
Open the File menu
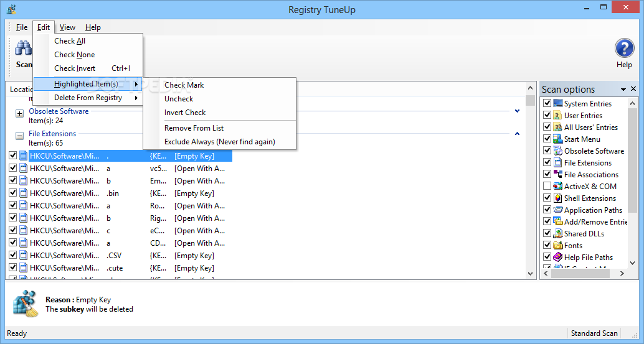click(22, 27)
